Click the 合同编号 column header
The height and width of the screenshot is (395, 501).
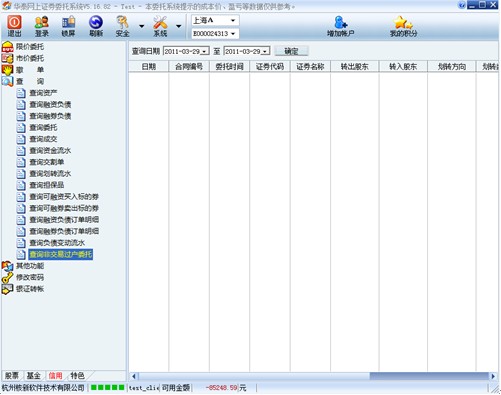[x=189, y=67]
